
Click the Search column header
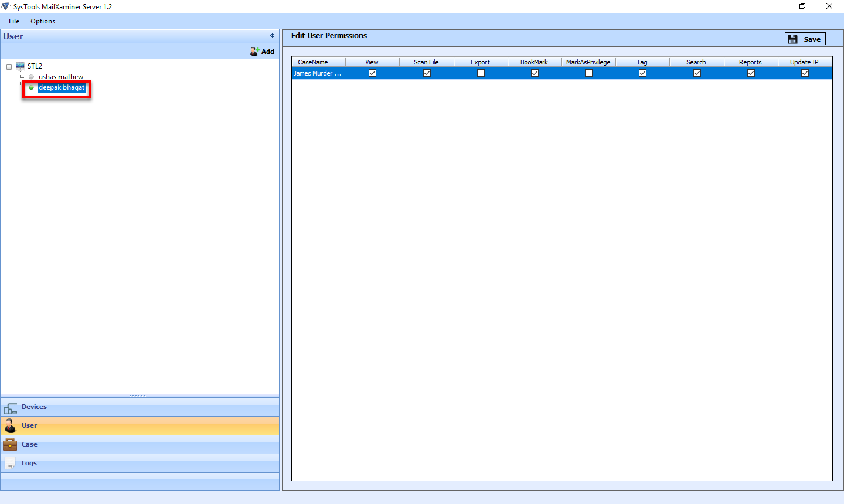click(696, 62)
